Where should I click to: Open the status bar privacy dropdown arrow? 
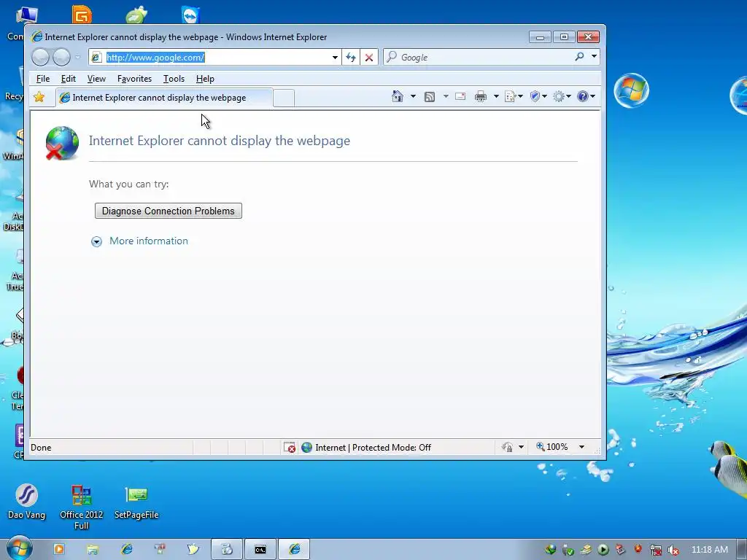coord(521,447)
